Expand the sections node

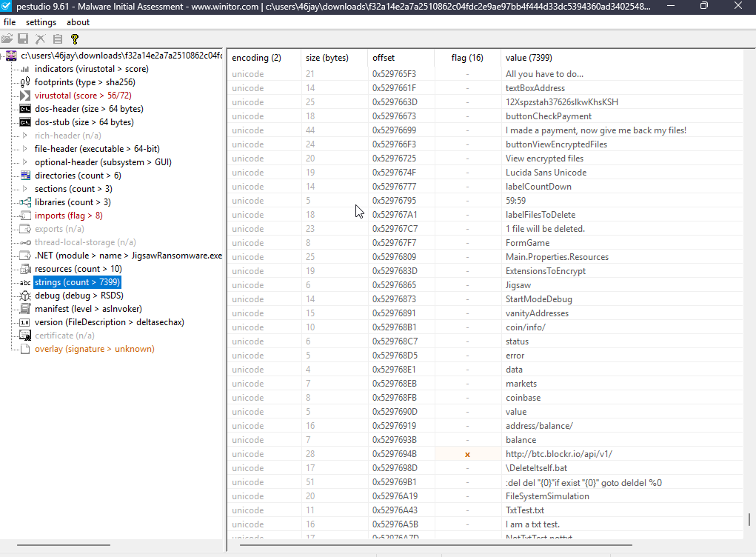pyautogui.click(x=25, y=189)
